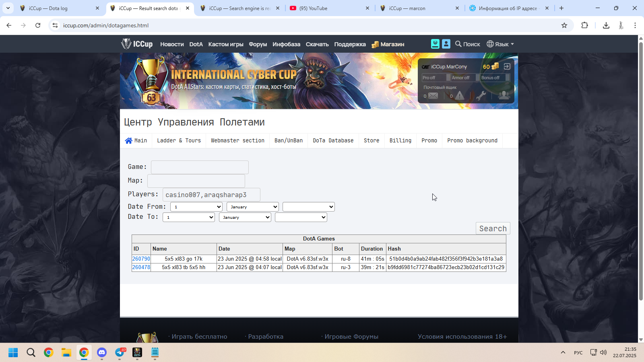Open game ID 260478 link

(141, 267)
